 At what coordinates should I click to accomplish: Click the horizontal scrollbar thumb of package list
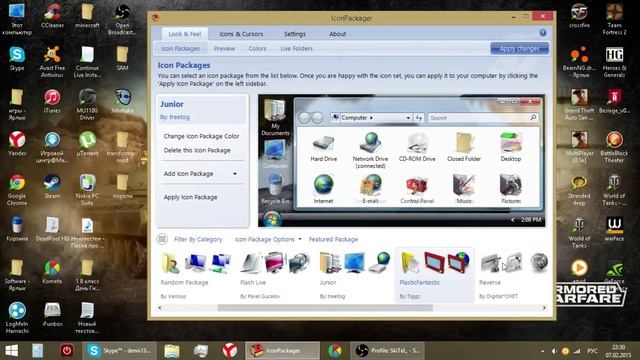tap(325, 308)
